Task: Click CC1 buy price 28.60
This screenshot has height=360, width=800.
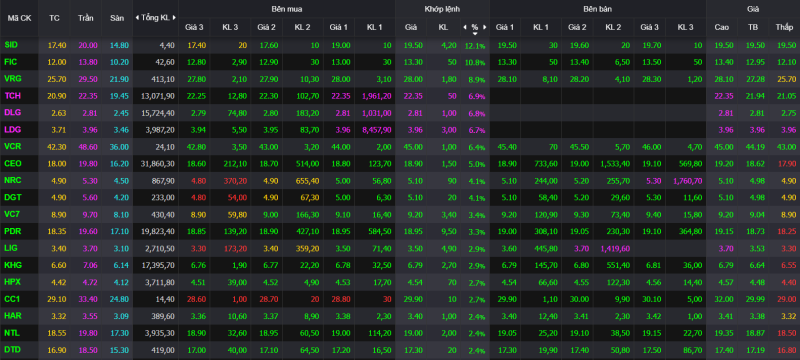Action: pos(195,299)
